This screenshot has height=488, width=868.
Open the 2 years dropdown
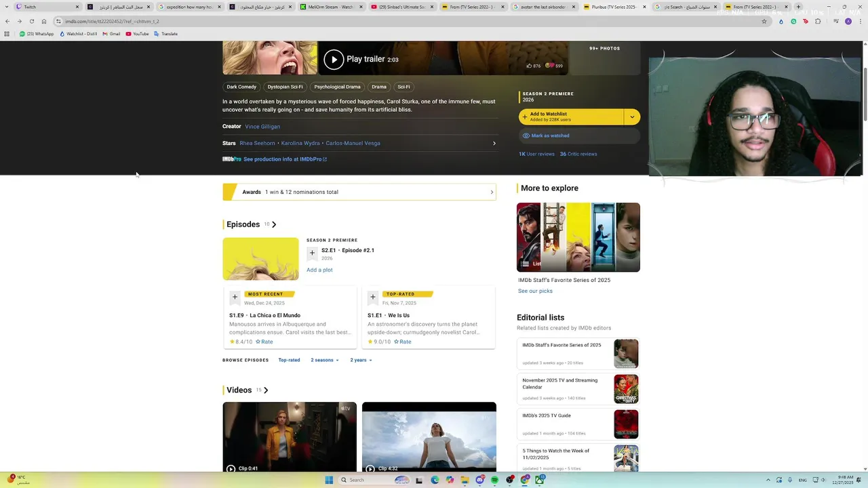361,360
